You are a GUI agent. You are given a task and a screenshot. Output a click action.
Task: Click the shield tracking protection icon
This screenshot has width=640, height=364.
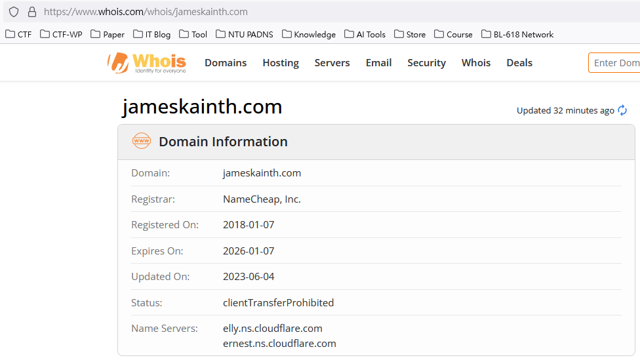tap(14, 12)
